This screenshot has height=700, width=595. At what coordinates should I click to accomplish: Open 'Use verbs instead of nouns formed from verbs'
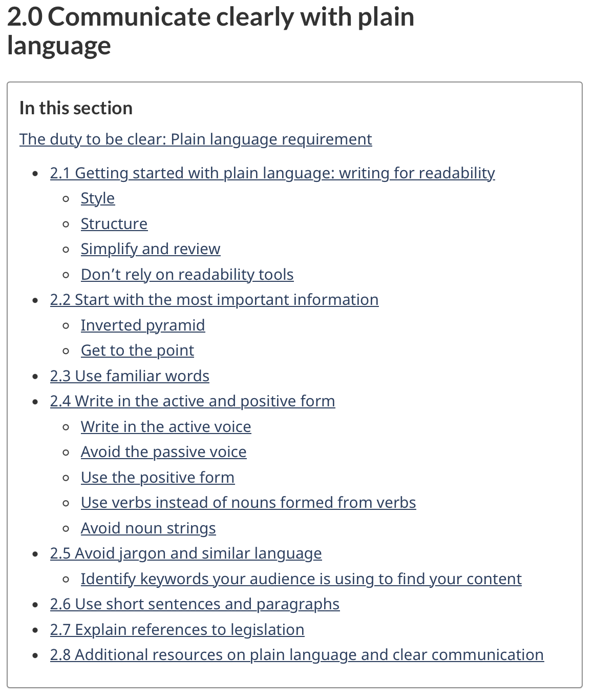(x=248, y=502)
